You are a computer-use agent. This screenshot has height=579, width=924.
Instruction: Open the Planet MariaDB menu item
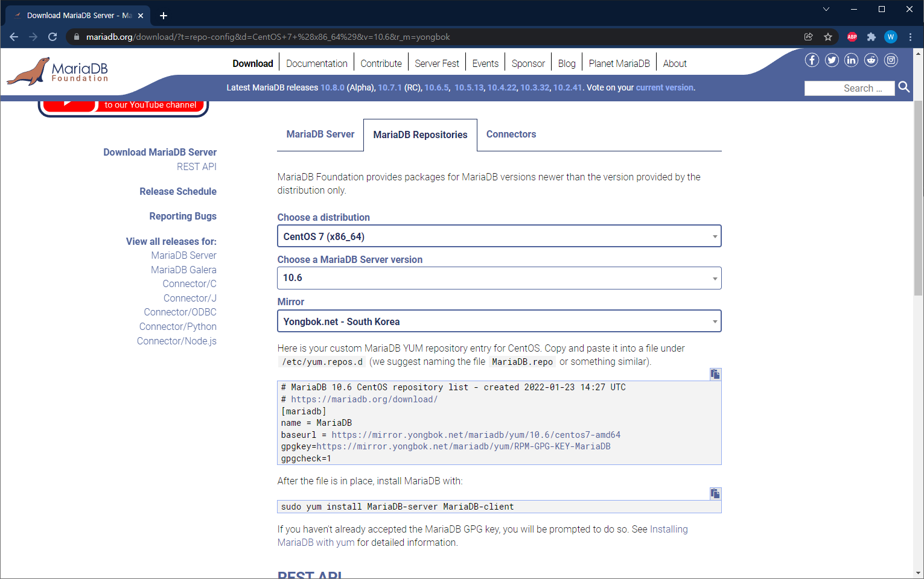point(619,64)
